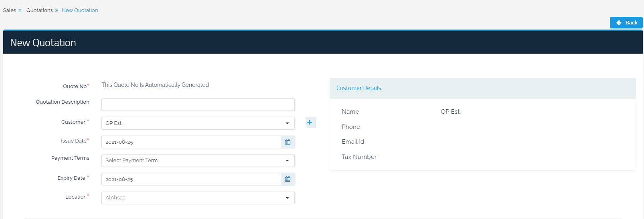Expand the Customer dropdown showing OP Est.

198,123
